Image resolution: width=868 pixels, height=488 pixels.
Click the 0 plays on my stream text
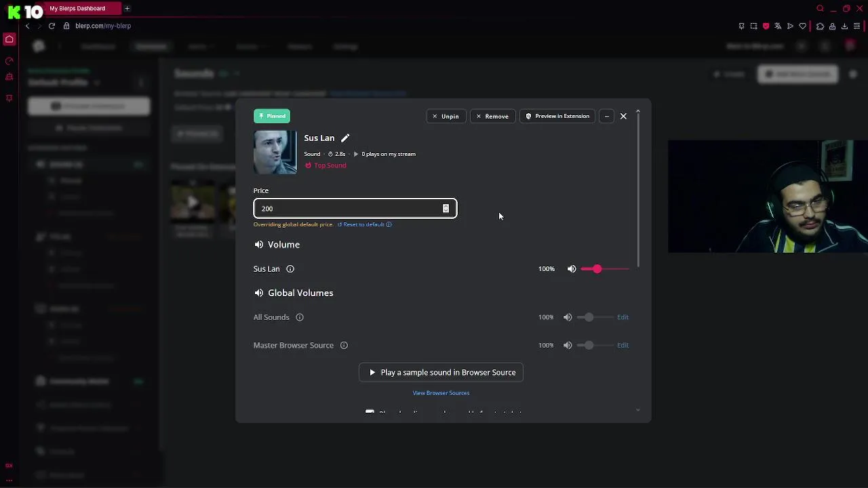coord(388,155)
